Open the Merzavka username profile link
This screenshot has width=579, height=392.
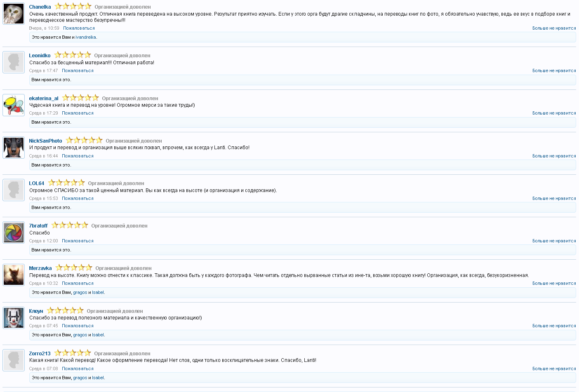click(40, 268)
